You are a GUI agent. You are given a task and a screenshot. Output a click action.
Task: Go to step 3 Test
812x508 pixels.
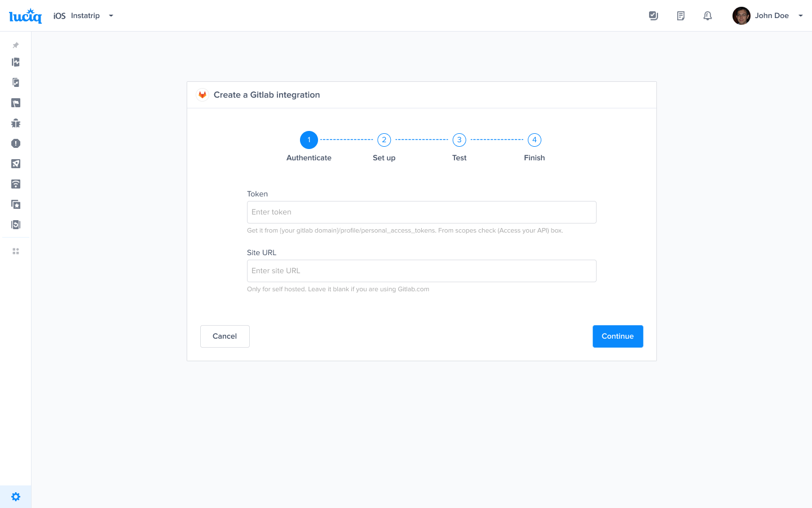[460, 140]
